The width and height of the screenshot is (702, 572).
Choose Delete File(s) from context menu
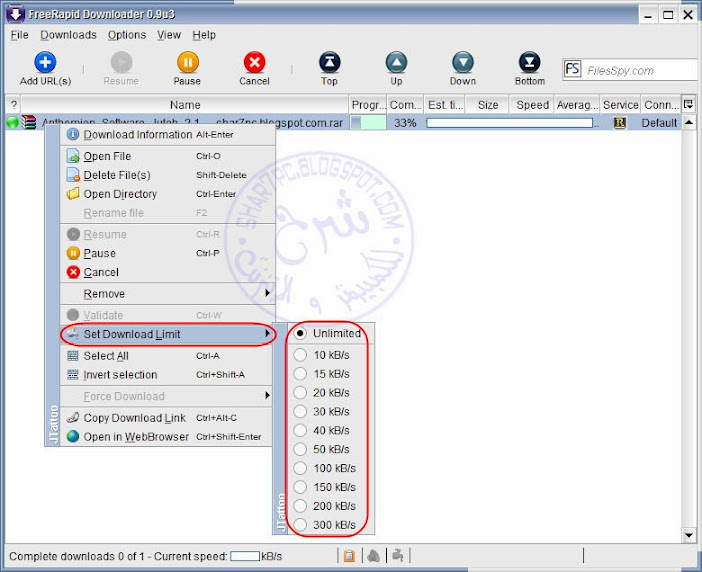[x=167, y=175]
